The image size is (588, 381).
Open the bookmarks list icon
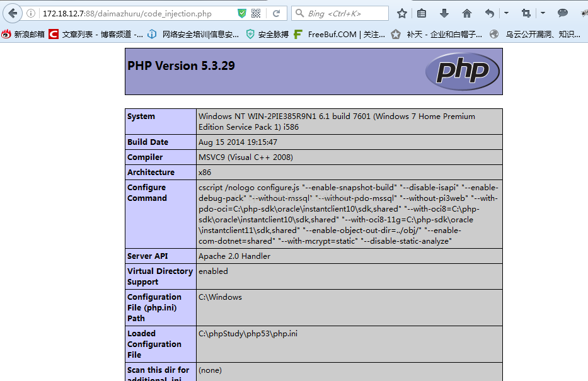(x=422, y=13)
